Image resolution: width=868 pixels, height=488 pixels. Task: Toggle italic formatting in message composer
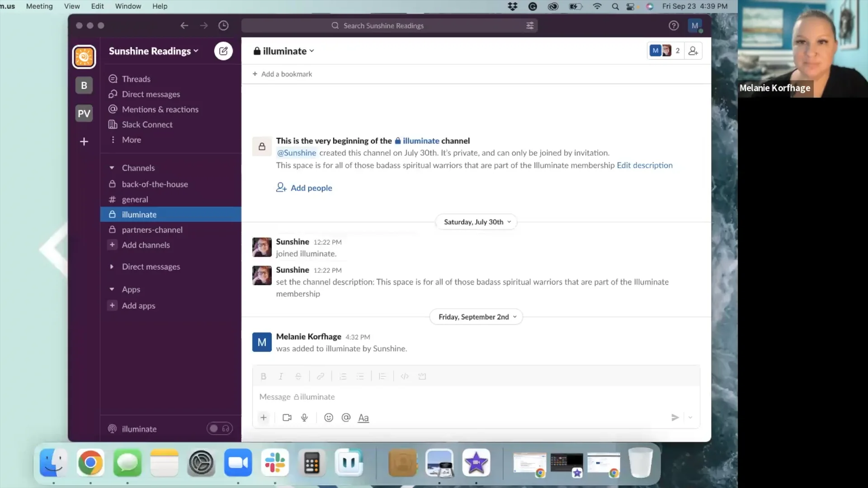(x=280, y=376)
